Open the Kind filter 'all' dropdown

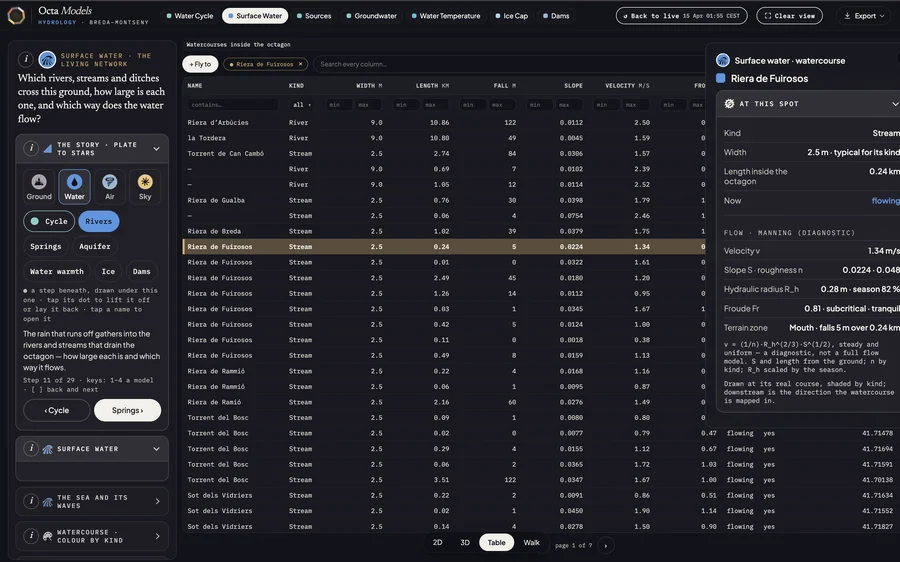pos(302,104)
